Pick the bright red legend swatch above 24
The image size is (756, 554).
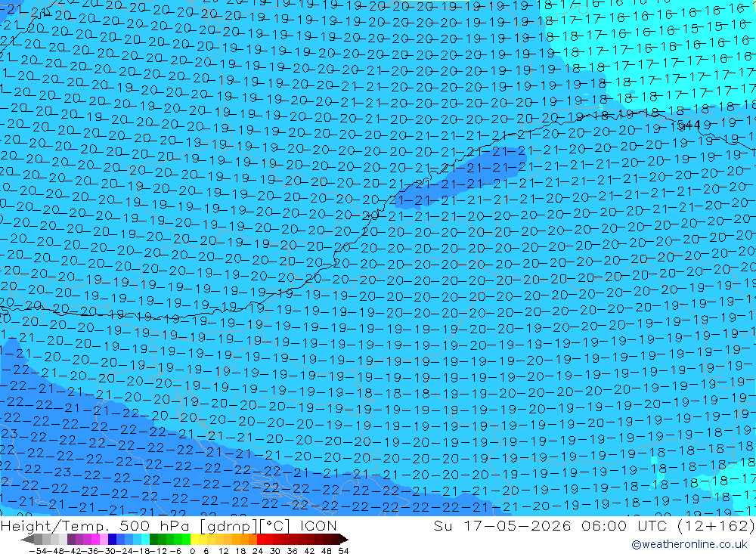[x=261, y=539]
